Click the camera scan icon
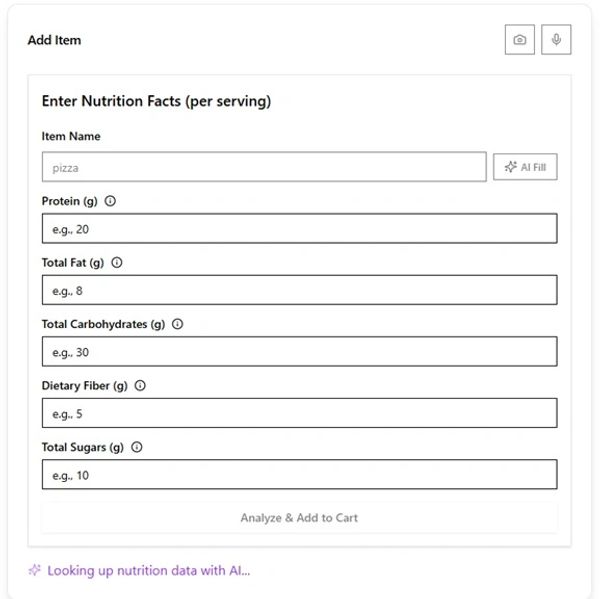The image size is (600, 599). (x=520, y=40)
